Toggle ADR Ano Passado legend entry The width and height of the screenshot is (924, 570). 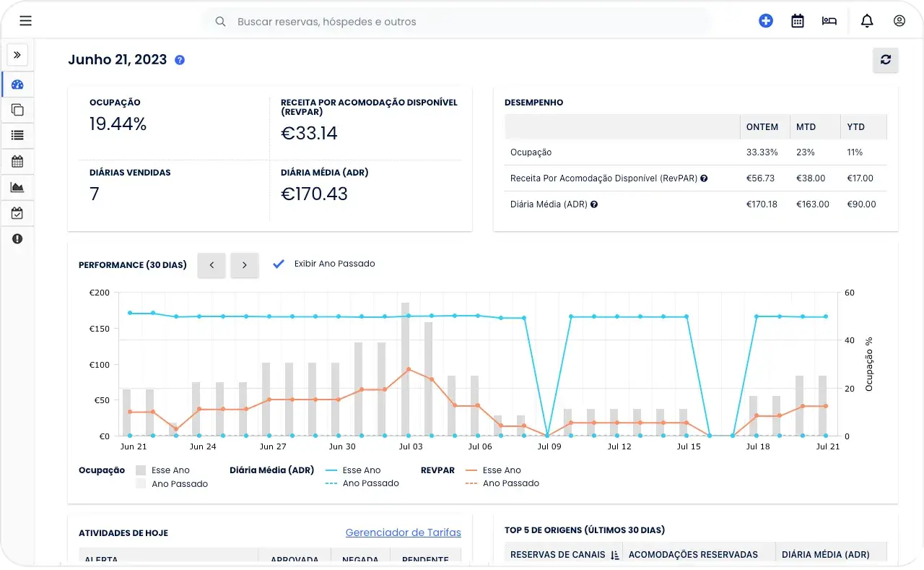[x=362, y=483]
